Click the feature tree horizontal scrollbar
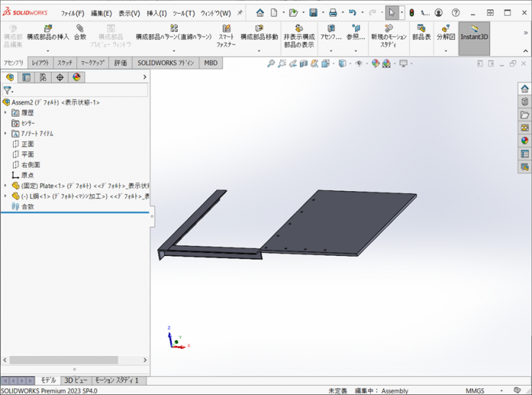 (65, 360)
